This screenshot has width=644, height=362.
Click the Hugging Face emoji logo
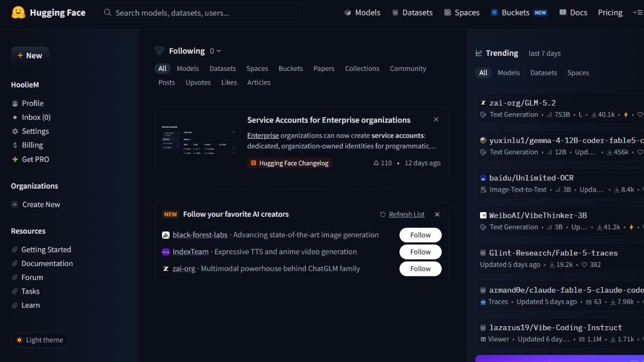[x=18, y=13]
